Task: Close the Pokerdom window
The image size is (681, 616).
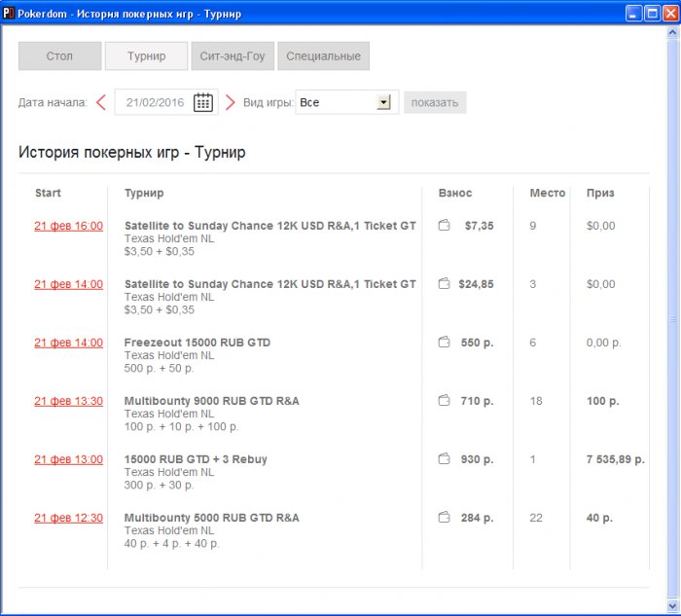Action: pos(670,14)
